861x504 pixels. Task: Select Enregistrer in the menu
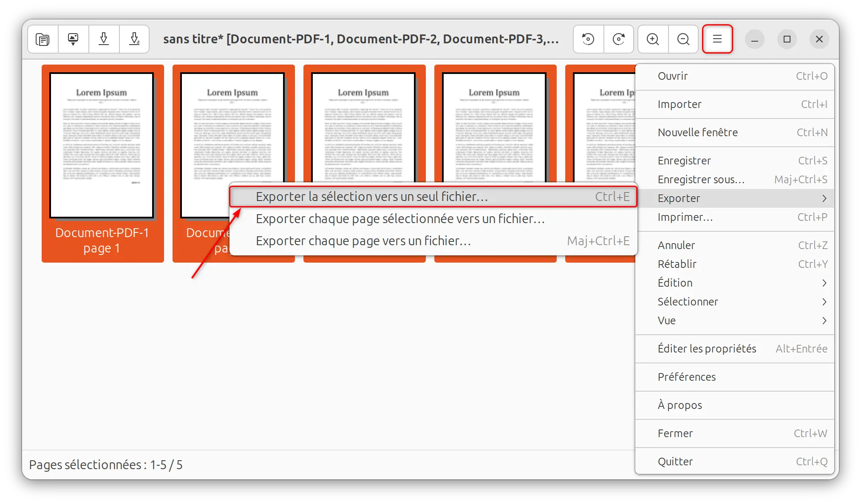pos(735,161)
